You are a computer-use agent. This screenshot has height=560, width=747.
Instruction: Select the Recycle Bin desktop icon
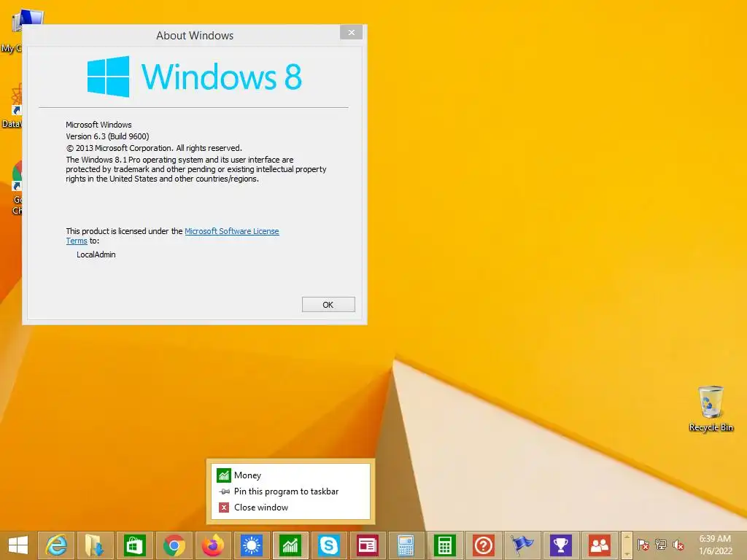click(711, 408)
